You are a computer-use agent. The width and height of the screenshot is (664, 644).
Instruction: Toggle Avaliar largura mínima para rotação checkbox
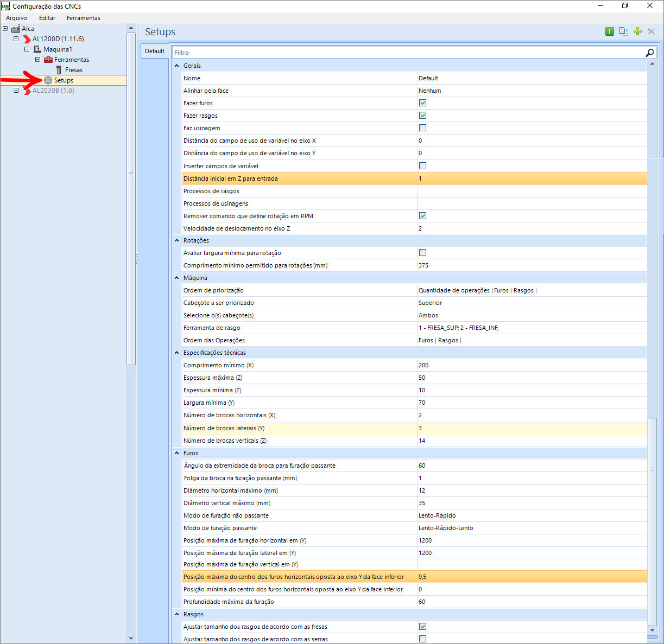tap(422, 253)
